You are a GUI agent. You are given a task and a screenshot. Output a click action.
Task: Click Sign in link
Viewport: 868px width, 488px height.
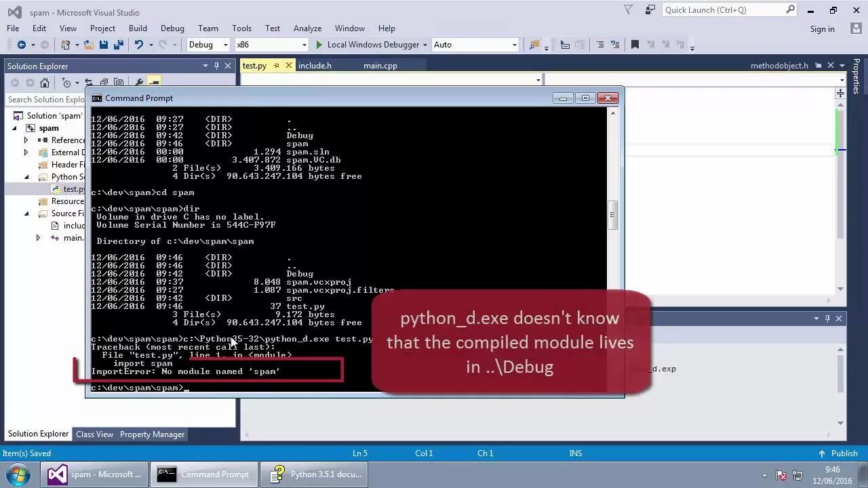pyautogui.click(x=822, y=29)
